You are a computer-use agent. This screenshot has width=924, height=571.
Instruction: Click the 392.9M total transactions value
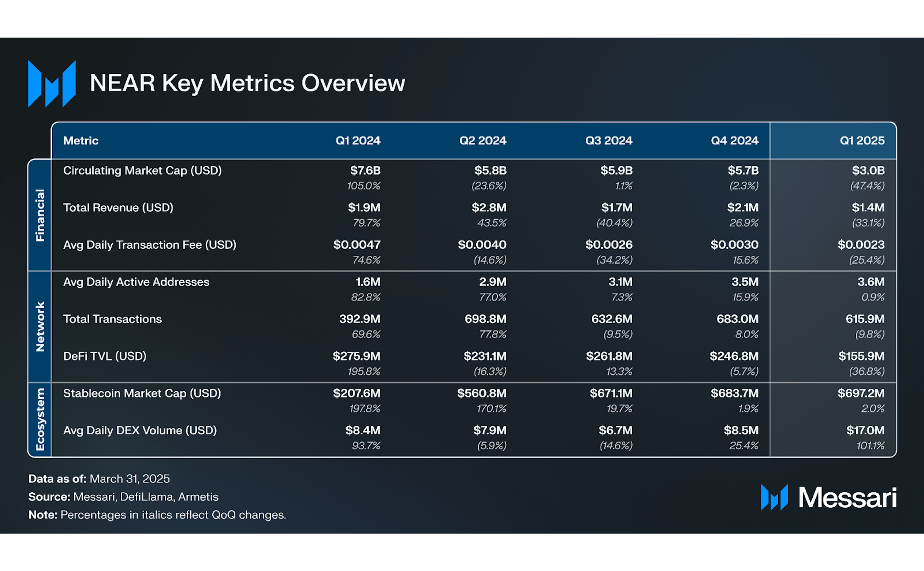pos(360,319)
